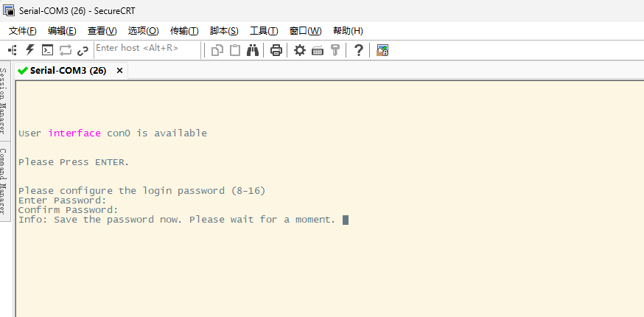The width and height of the screenshot is (644, 317).
Task: Click the terminal cursor after 'moment.'
Action: coord(346,220)
